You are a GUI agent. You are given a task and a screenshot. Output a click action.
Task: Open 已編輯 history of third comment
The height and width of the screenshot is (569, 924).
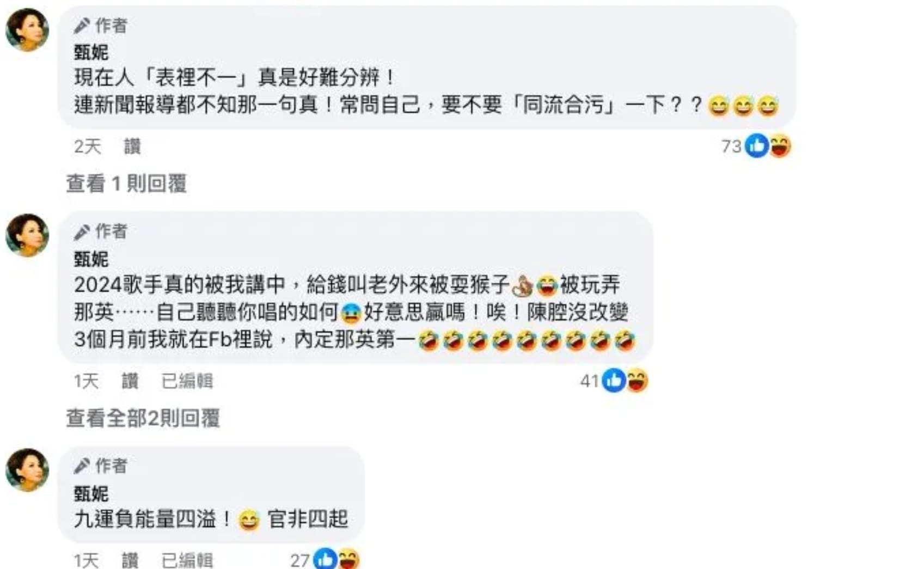click(x=187, y=560)
